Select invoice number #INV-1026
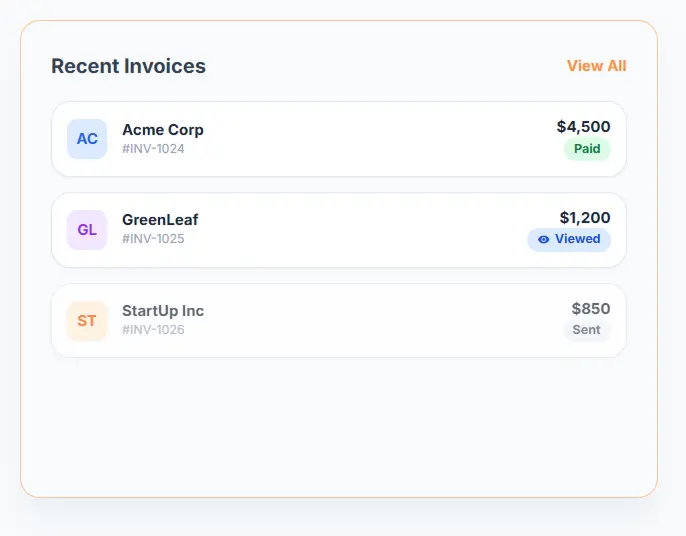 [153, 330]
